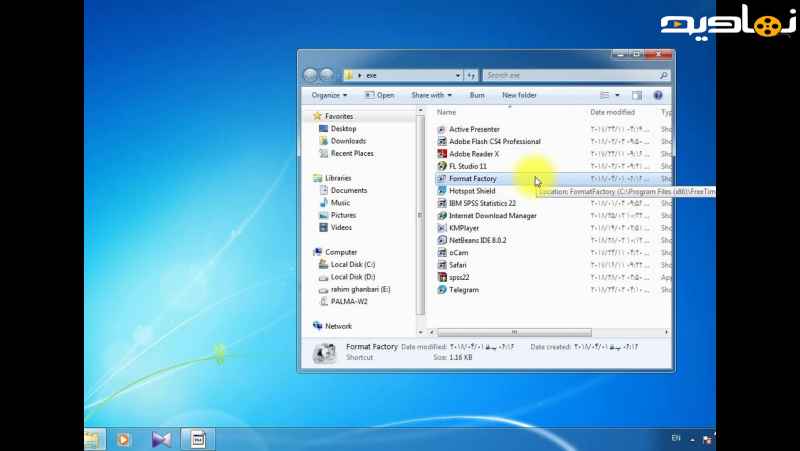Select the NetBeans IDE 8.0.2 icon
The height and width of the screenshot is (451, 800).
pos(442,240)
